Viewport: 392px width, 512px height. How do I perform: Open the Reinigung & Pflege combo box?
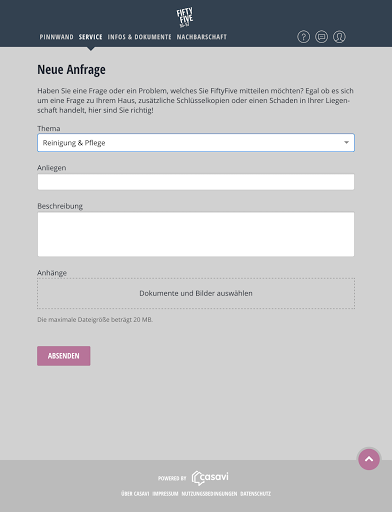196,143
